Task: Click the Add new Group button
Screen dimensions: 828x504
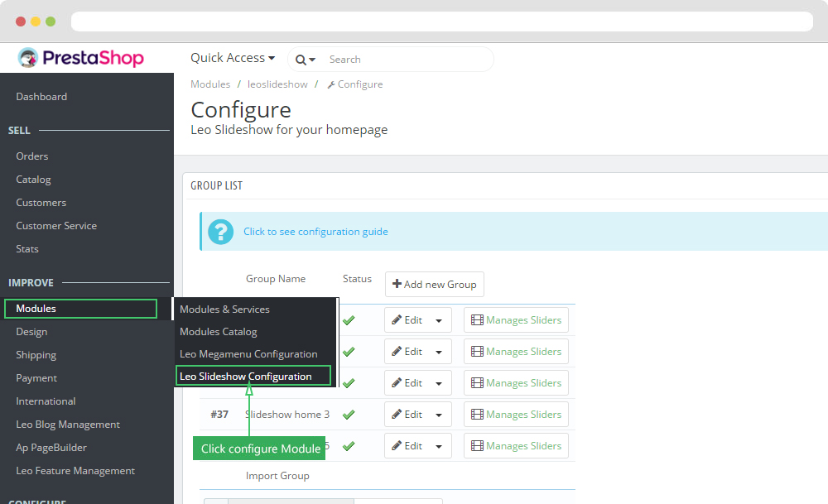Action: 435,285
